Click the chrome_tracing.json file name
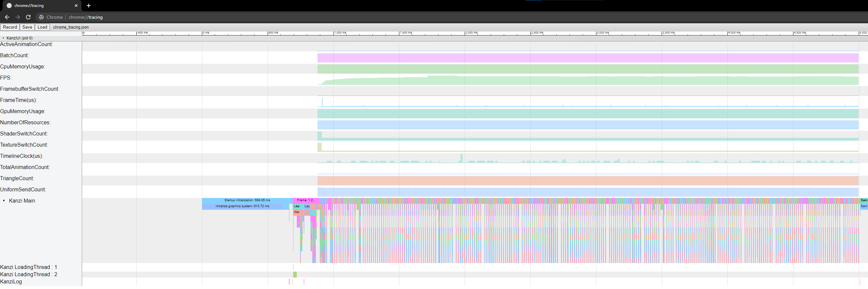The width and height of the screenshot is (868, 289). click(71, 27)
